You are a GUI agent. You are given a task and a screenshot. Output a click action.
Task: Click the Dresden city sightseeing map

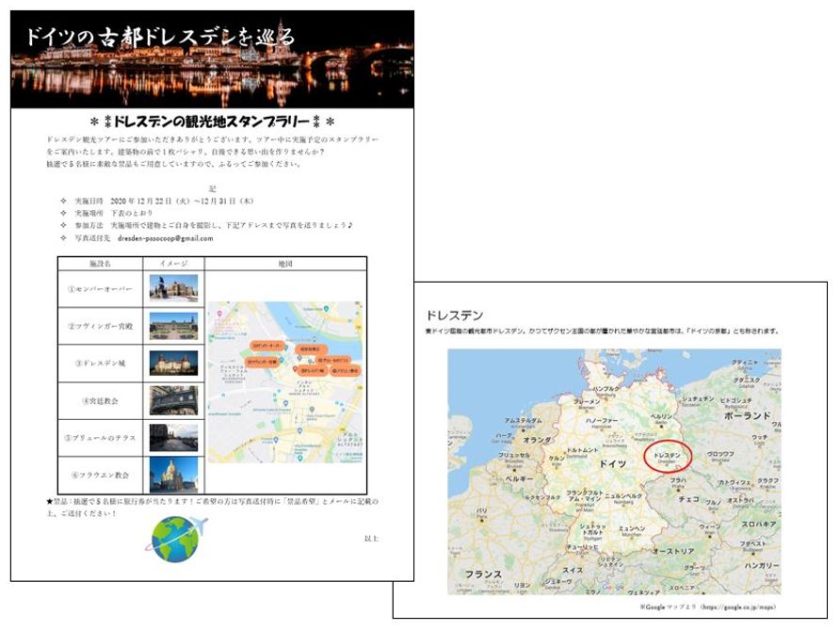[285, 381]
